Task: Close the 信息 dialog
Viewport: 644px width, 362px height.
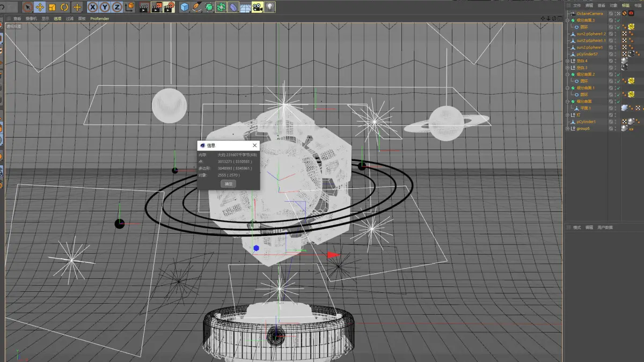Action: [x=254, y=145]
